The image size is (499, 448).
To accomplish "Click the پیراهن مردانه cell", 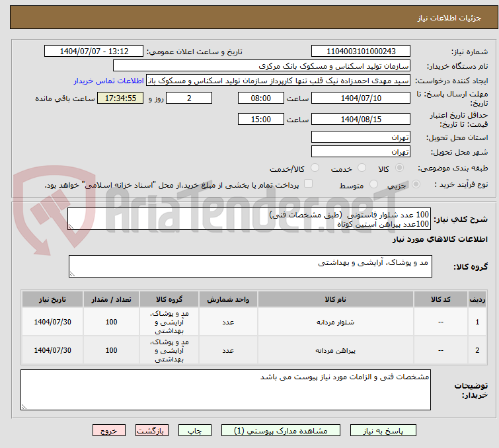I will click(336, 350).
